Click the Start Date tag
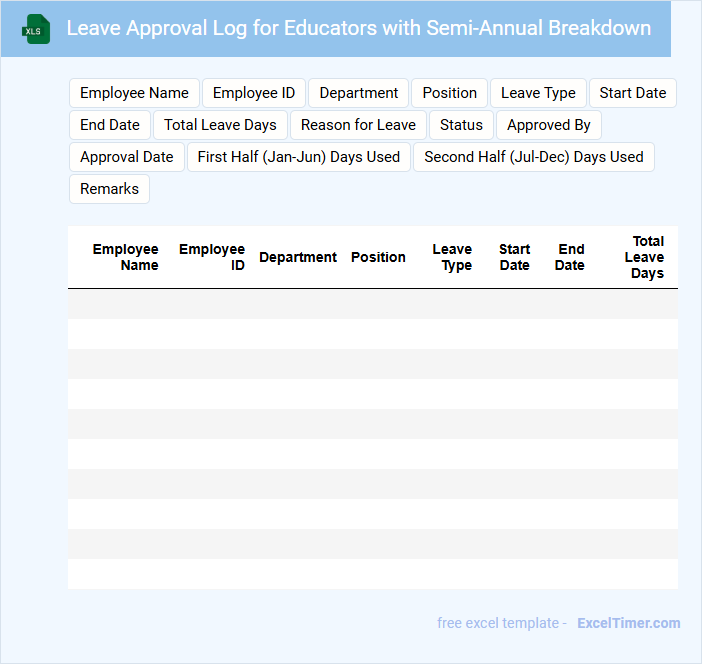 (633, 93)
